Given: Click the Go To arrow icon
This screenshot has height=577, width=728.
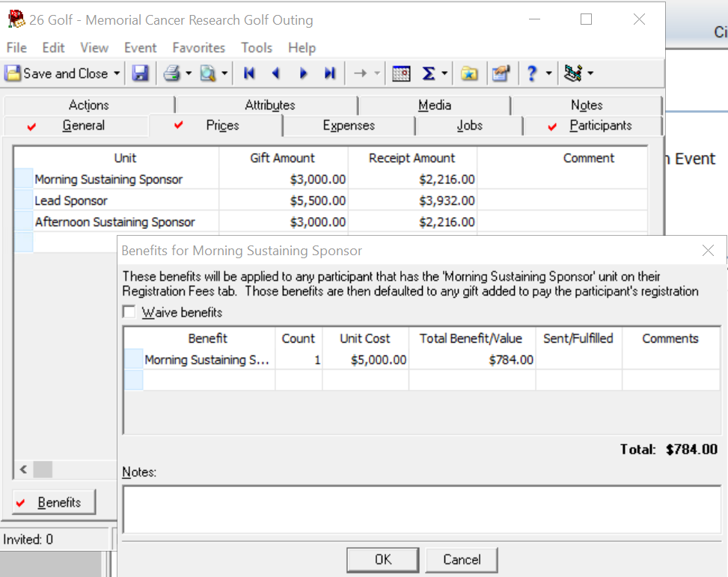Looking at the screenshot, I should coord(360,73).
